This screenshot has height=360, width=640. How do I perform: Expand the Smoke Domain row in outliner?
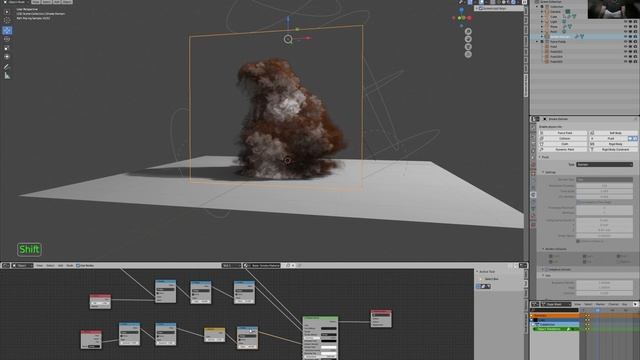pos(542,36)
